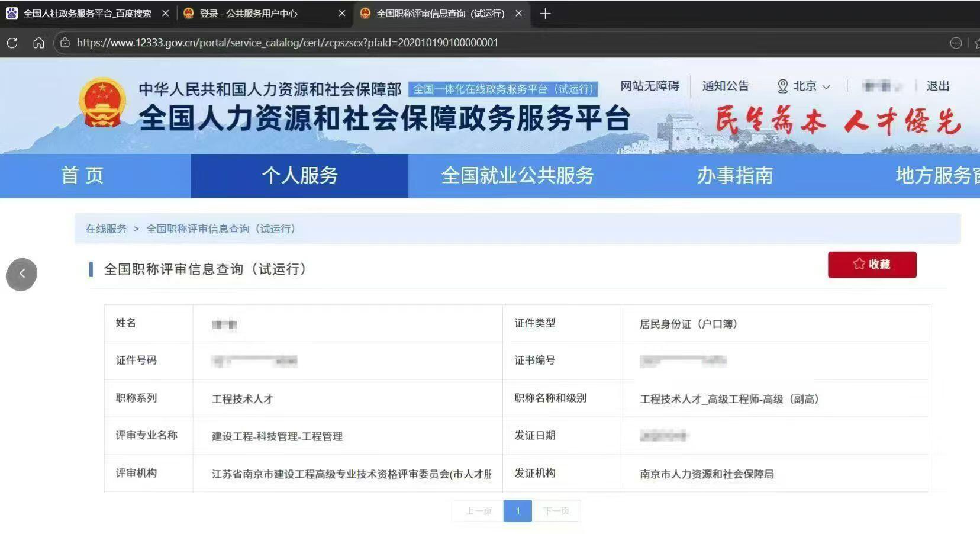Click the 发证日期 label cell

[562, 436]
